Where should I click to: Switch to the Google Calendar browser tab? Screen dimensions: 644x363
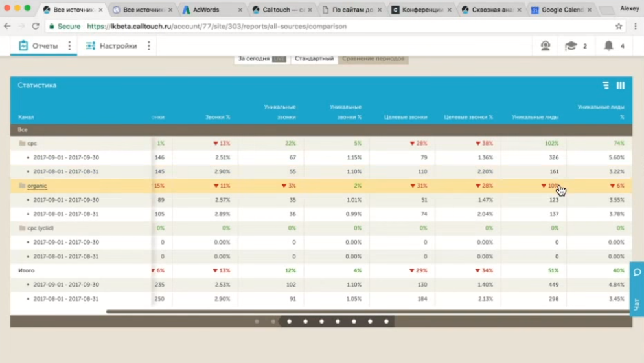pos(562,10)
